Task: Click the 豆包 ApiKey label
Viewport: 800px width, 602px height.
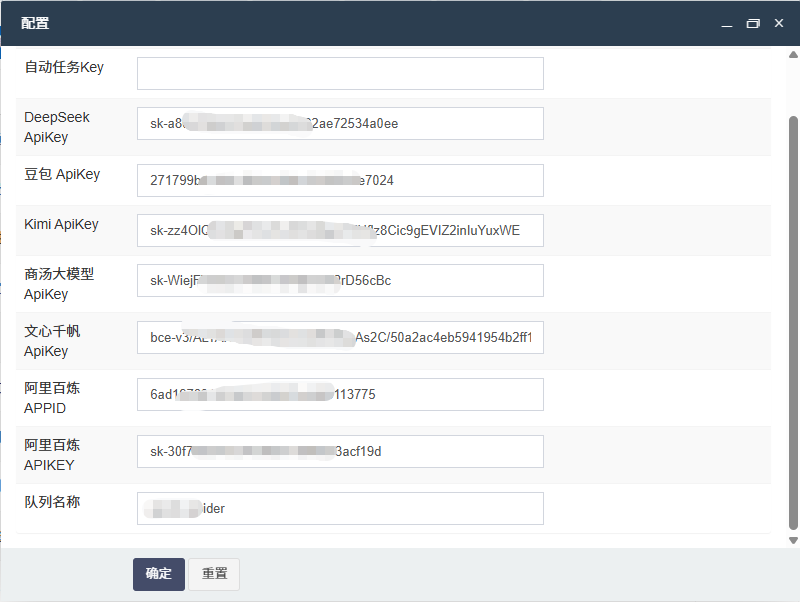Action: click(62, 174)
